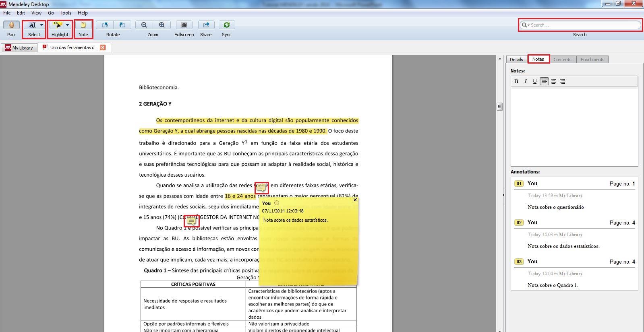Zoom in on the document
644x332 pixels.
coord(162,25)
